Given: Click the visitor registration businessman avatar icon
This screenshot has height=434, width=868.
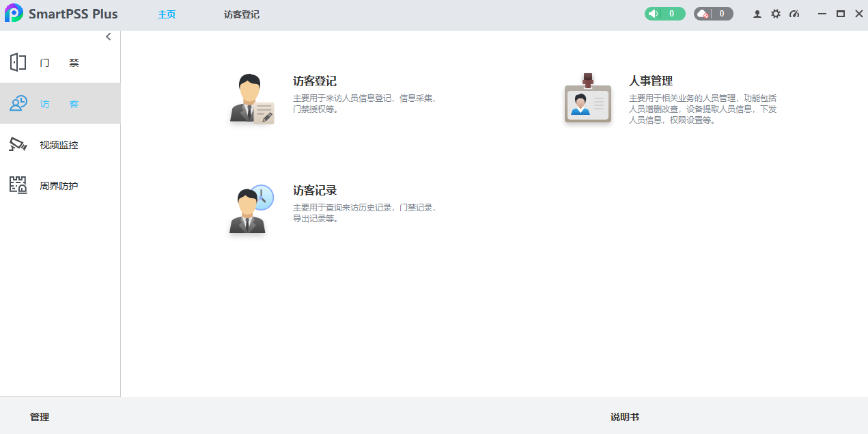Looking at the screenshot, I should [x=251, y=97].
